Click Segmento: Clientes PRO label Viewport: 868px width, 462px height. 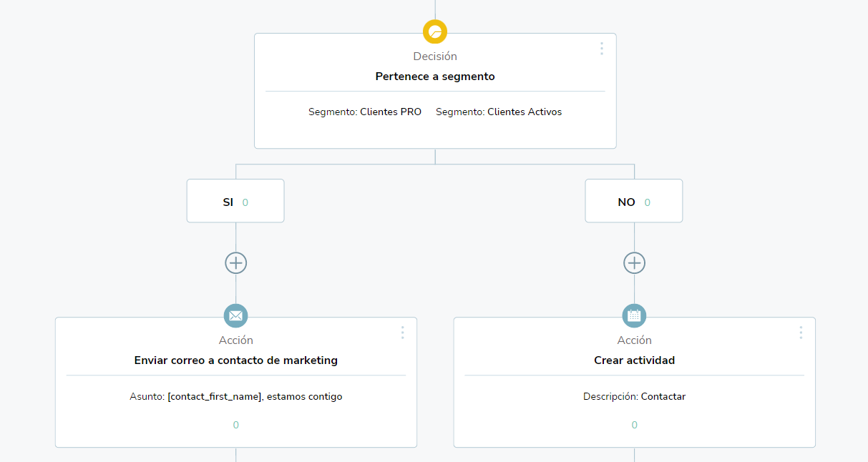pos(365,112)
